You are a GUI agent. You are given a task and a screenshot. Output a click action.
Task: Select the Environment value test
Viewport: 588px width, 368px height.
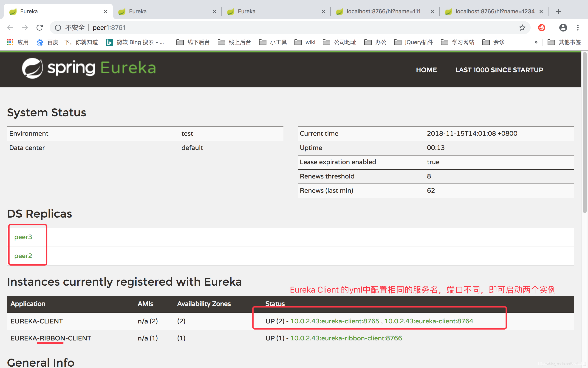coord(187,133)
